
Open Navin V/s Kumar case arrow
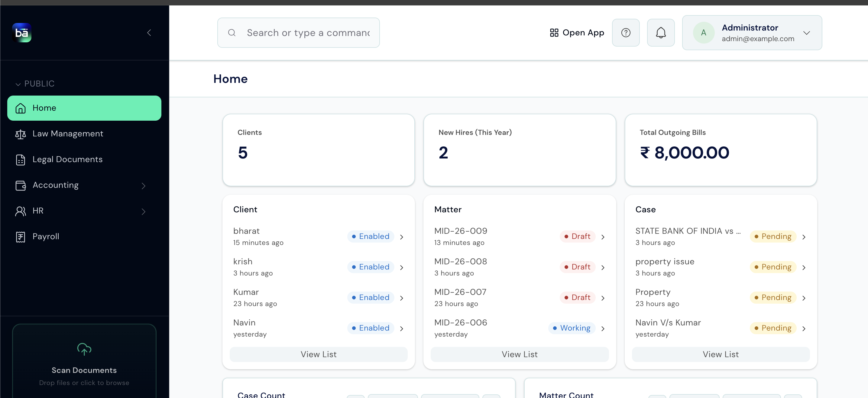(804, 328)
